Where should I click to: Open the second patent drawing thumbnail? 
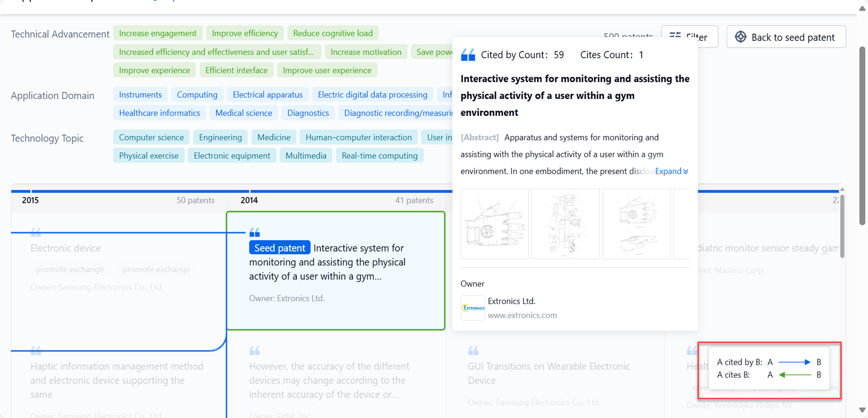565,224
